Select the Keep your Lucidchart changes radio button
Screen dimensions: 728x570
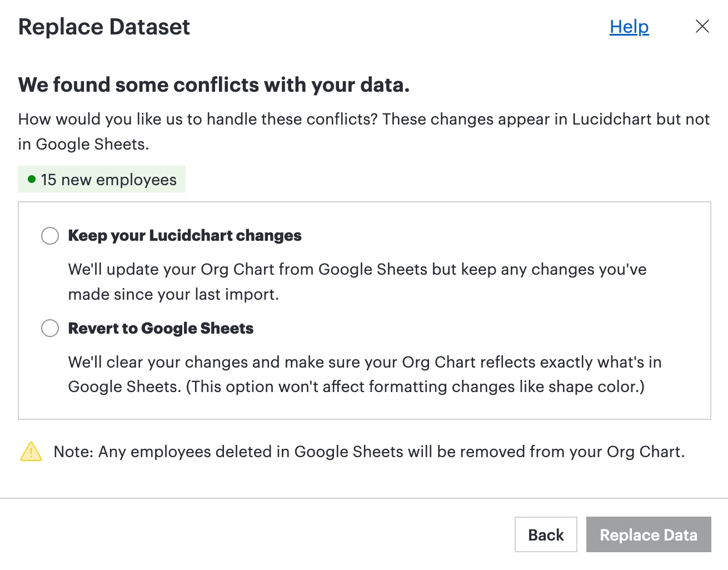(x=50, y=236)
